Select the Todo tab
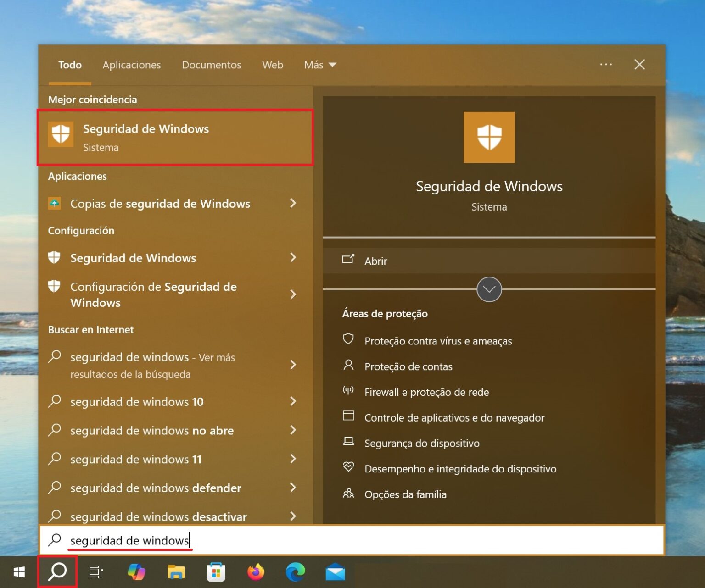 click(70, 65)
